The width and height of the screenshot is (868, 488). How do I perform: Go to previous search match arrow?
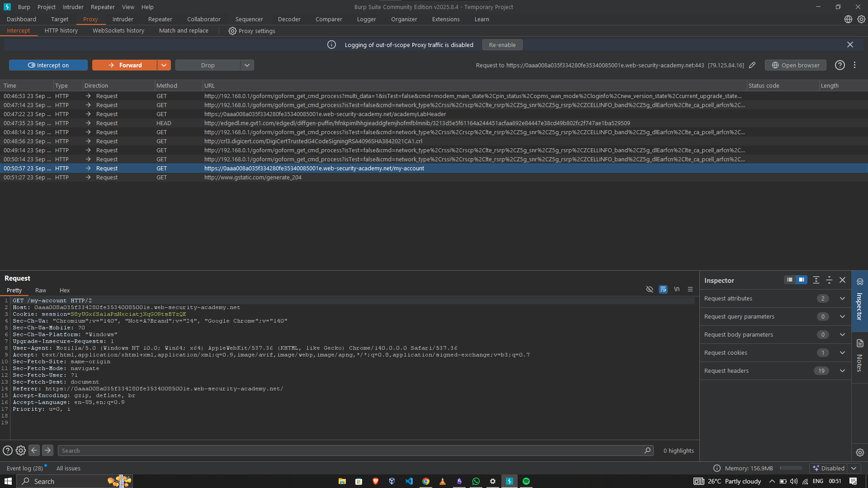coord(34,450)
